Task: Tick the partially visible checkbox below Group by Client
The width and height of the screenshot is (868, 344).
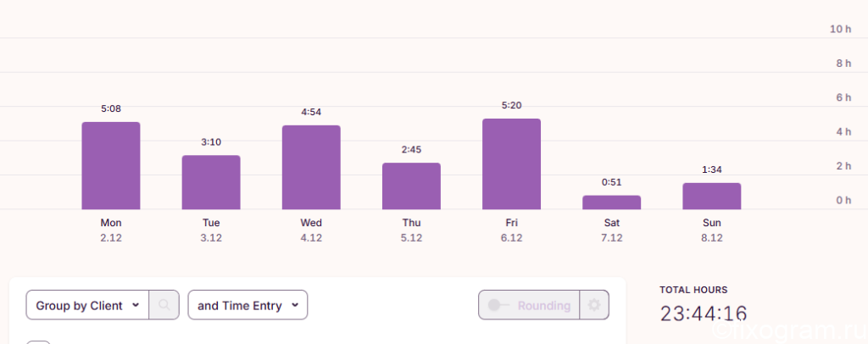Action: point(39,342)
